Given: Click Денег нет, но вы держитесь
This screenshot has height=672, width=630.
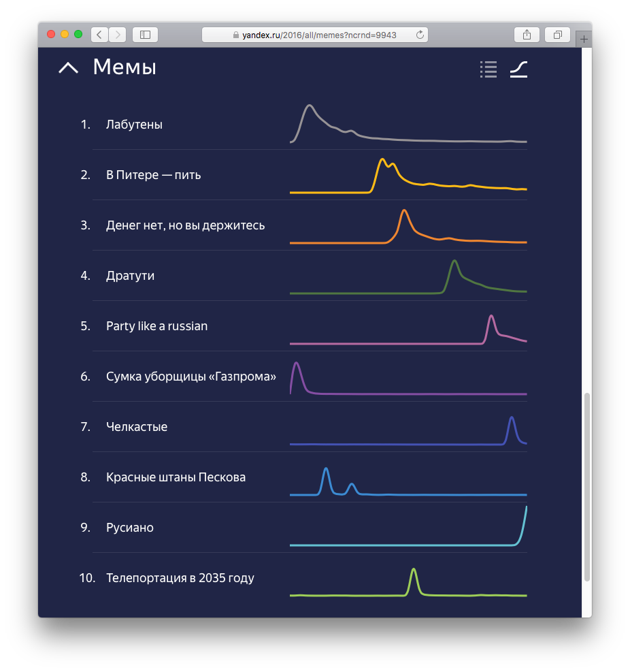Looking at the screenshot, I should (x=185, y=225).
